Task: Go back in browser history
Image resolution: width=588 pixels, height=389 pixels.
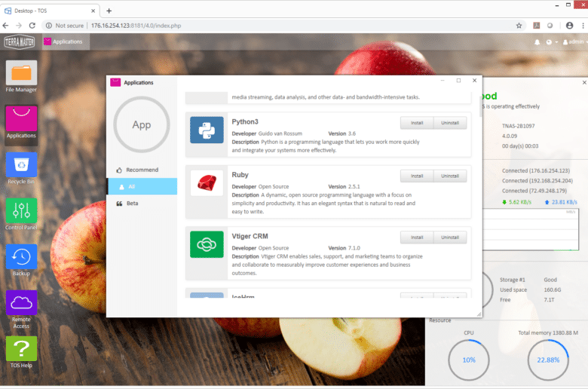Action: (5, 26)
